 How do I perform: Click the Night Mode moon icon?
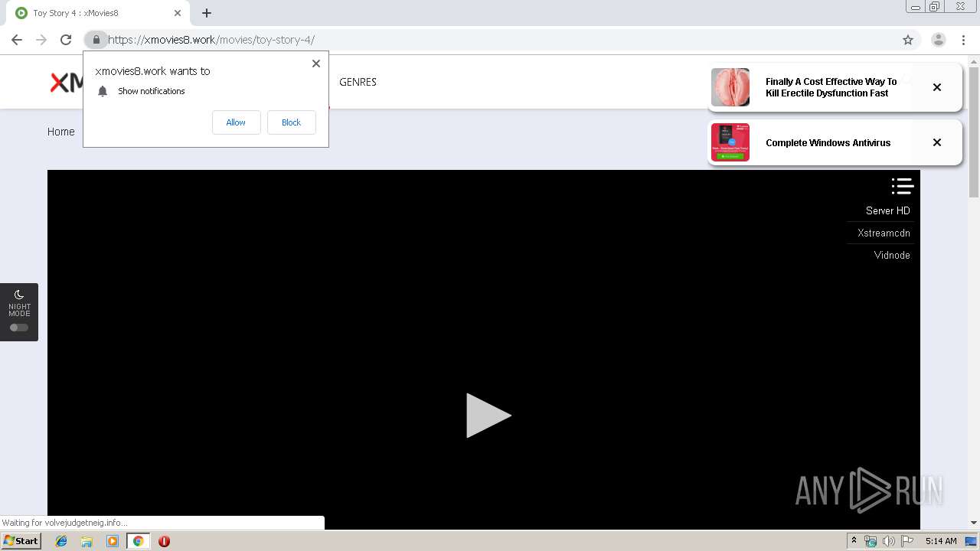tap(19, 295)
